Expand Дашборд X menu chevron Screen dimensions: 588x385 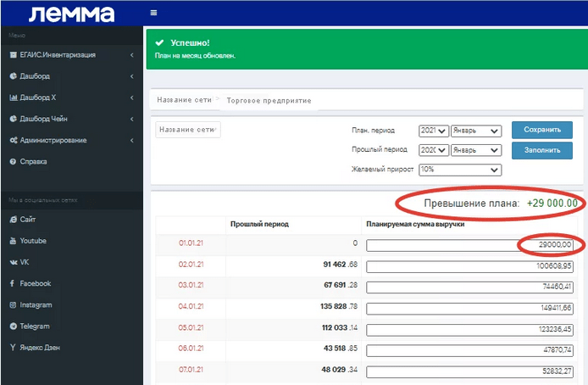(x=132, y=98)
